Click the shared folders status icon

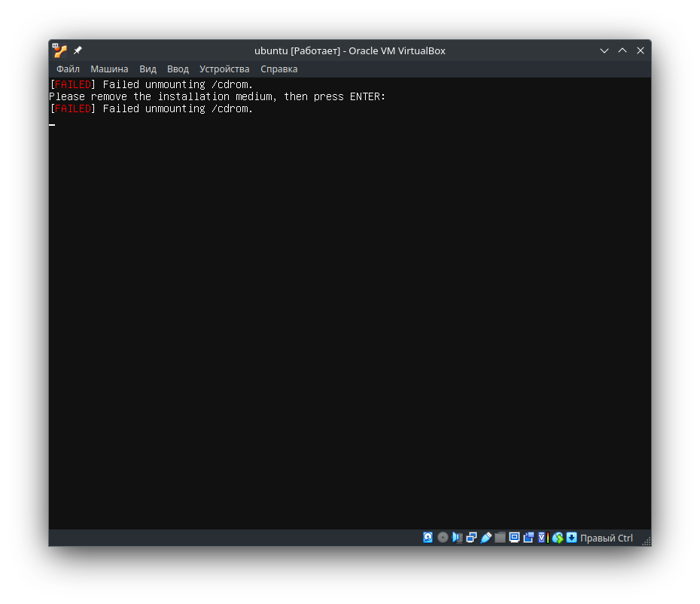(500, 538)
